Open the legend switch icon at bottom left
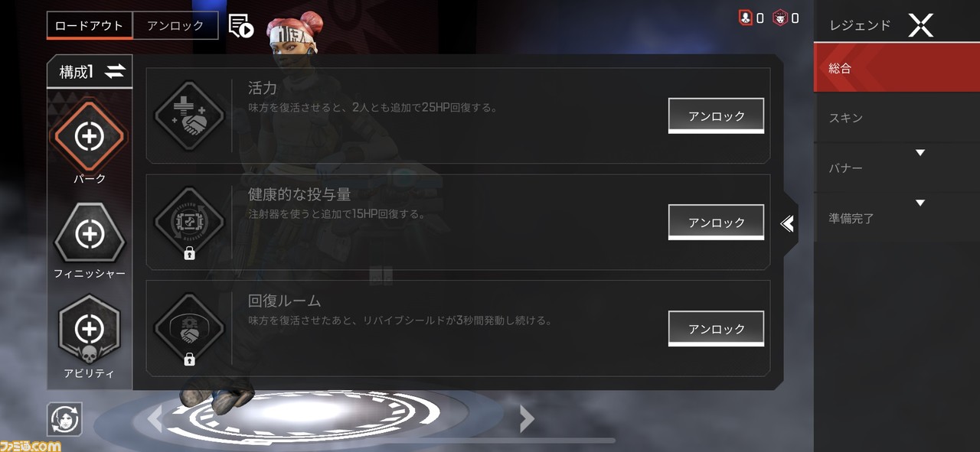This screenshot has height=452, width=980. (64, 419)
